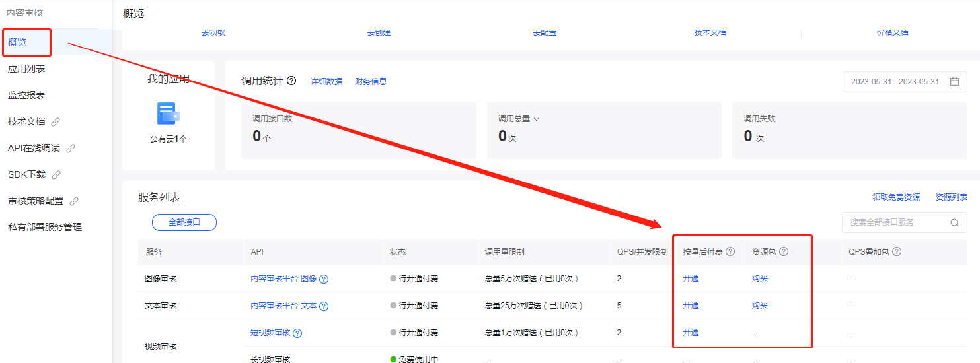Viewport: 980px width, 363px height.
Task: Click 开通 in the 短视频审核 row
Action: [x=691, y=332]
